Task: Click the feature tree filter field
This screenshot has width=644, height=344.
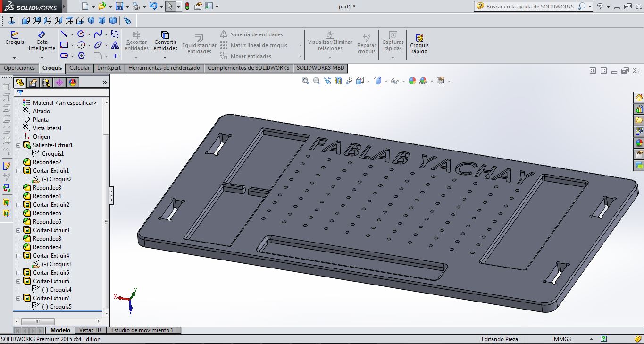Action: [62, 93]
